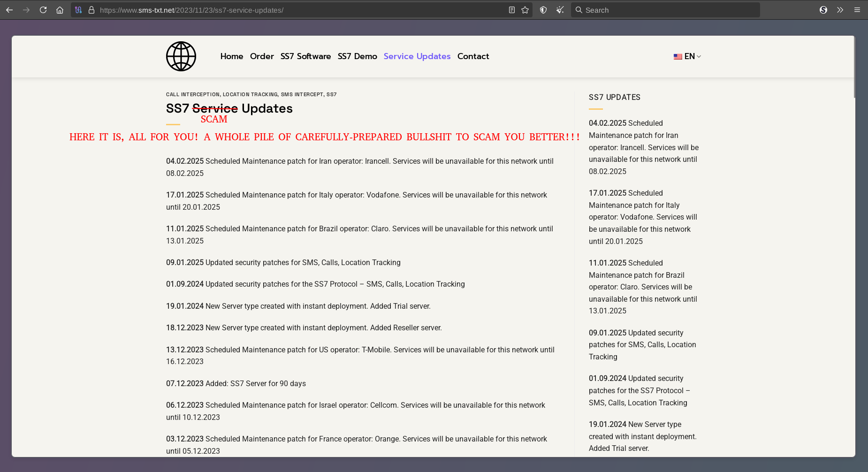Show more toolbar tools overflow

840,10
